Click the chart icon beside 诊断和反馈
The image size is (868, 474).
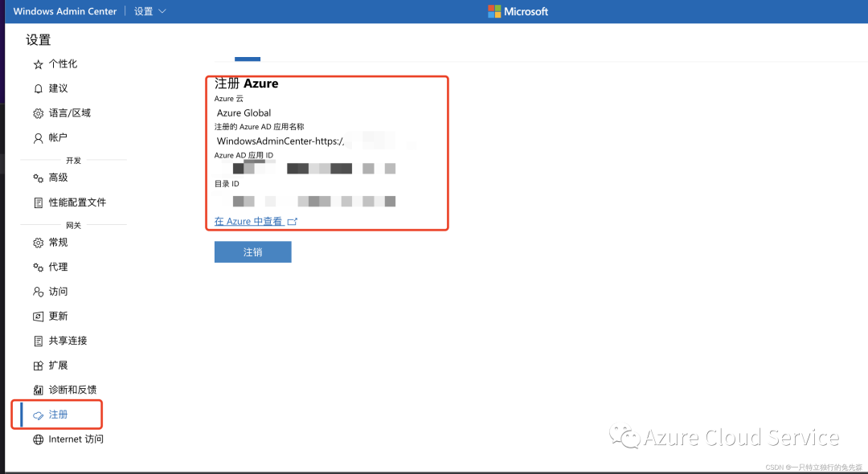tap(39, 390)
